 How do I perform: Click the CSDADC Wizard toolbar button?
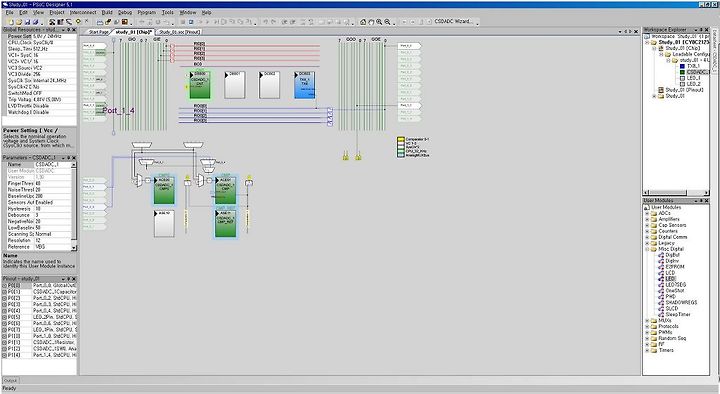point(454,22)
